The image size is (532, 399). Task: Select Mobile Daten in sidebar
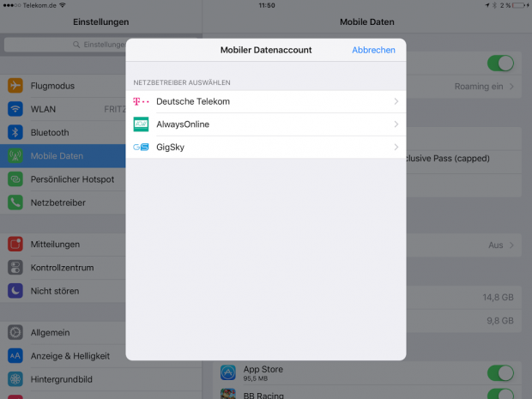(x=63, y=155)
